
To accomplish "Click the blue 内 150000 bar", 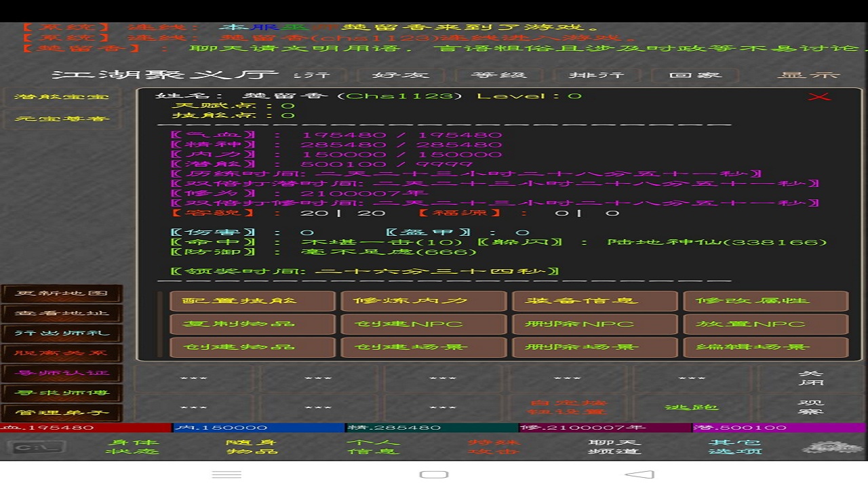I will [x=259, y=428].
